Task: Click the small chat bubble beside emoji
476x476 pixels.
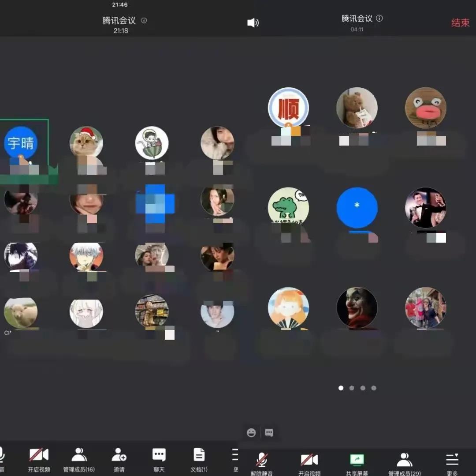Action: (x=269, y=433)
